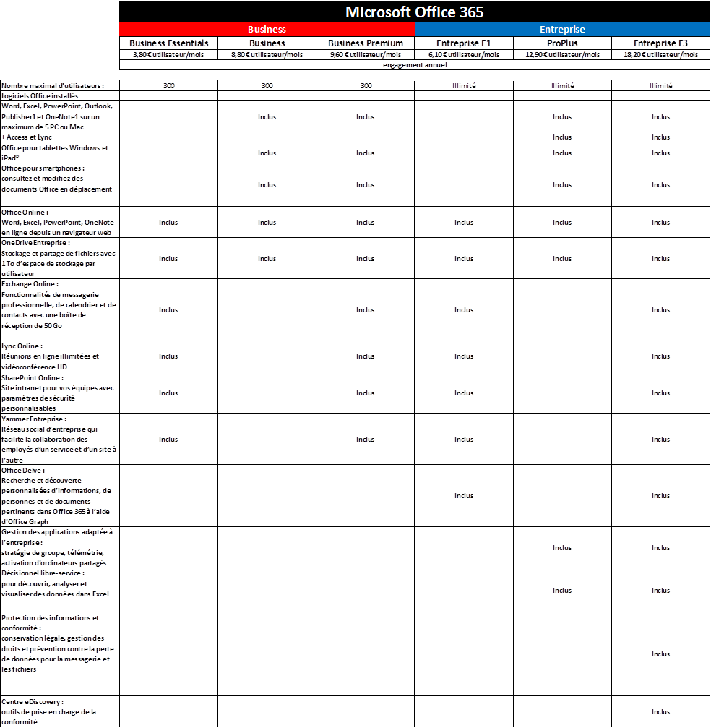Click the Yammer Entreprise feature label
Viewport: 711px width, 728px height.
coord(34,419)
